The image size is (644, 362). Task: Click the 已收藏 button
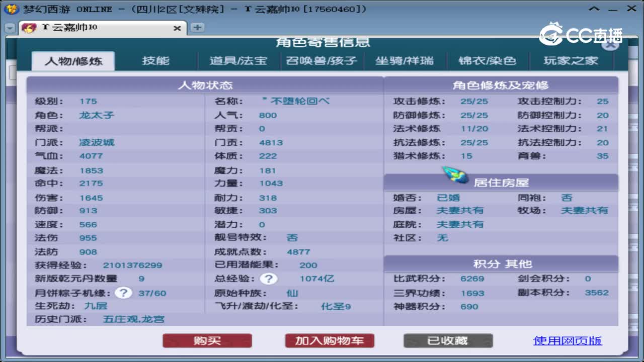[448, 341]
